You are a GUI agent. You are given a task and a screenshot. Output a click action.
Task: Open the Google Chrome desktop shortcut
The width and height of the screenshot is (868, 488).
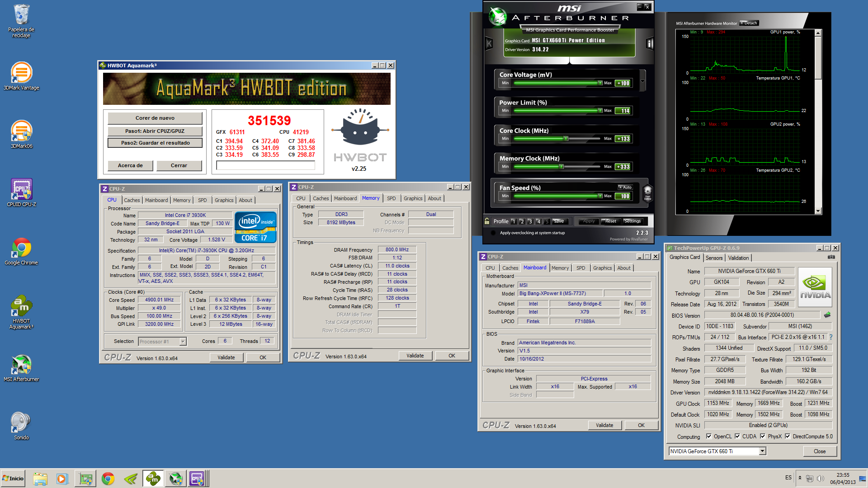click(x=21, y=251)
